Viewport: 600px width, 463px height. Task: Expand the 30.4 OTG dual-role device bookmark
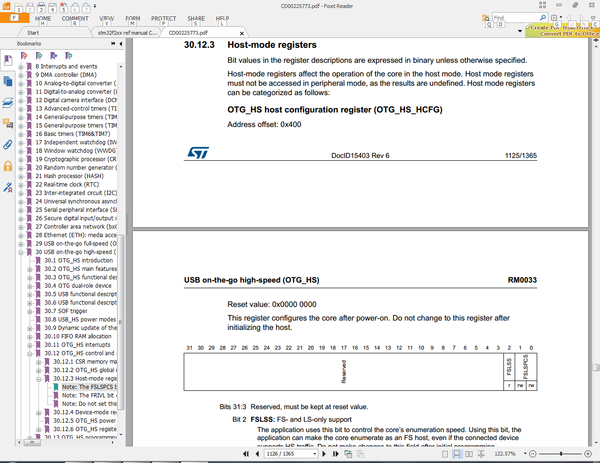pyautogui.click(x=30, y=286)
